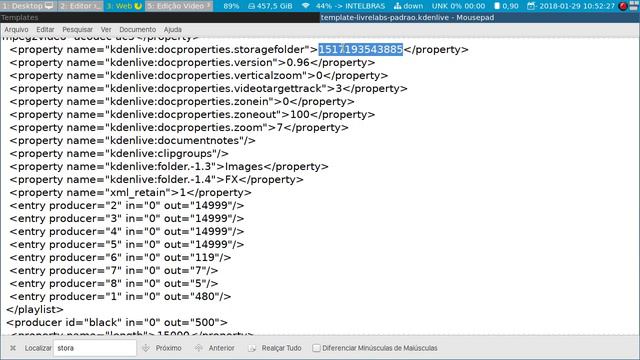Image resolution: width=640 pixels, height=360 pixels.
Task: Click the producer id="black" line
Action: click(117, 323)
